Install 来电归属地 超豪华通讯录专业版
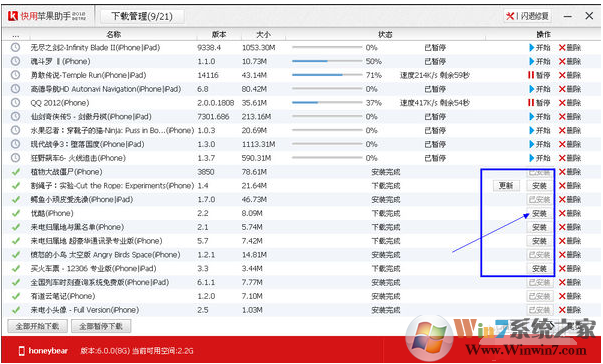 [539, 241]
